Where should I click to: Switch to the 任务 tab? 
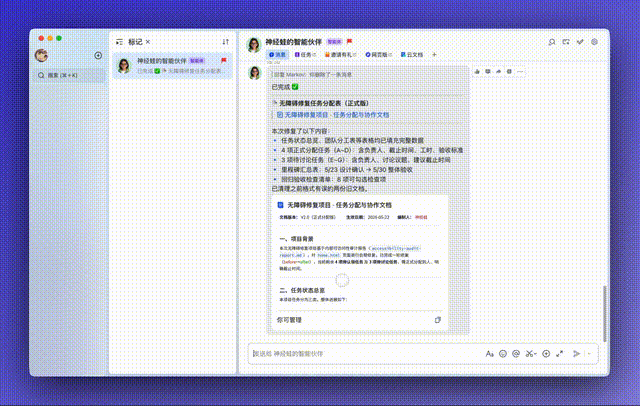tap(305, 55)
